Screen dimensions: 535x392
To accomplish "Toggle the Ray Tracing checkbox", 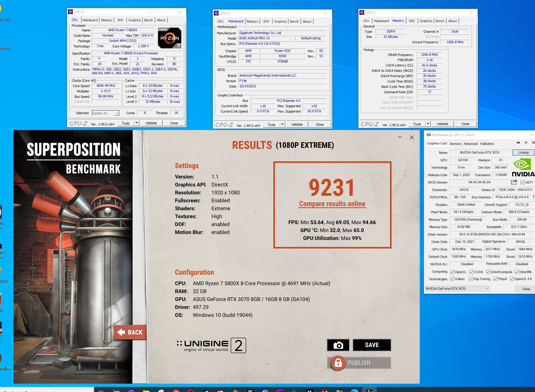I will tap(471, 279).
